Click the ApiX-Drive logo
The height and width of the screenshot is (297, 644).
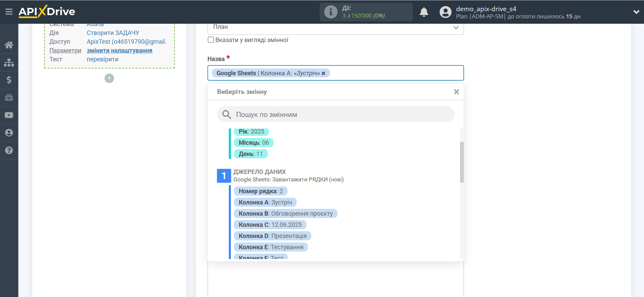pyautogui.click(x=47, y=12)
